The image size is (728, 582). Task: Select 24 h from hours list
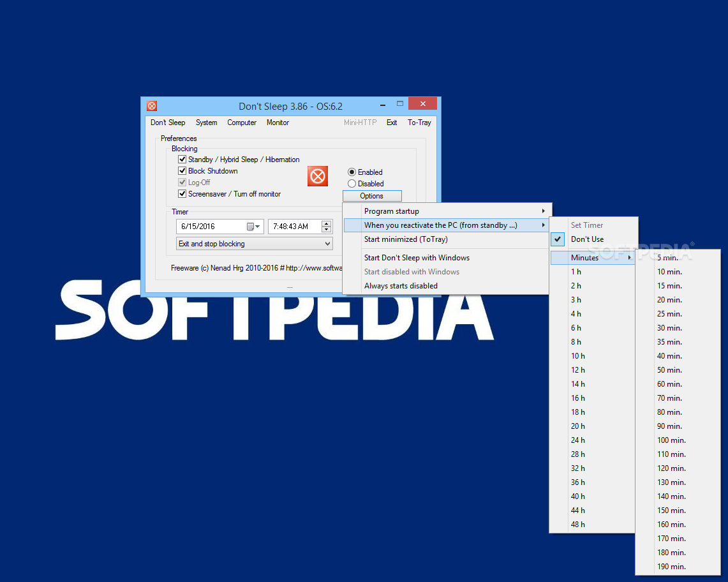click(593, 440)
